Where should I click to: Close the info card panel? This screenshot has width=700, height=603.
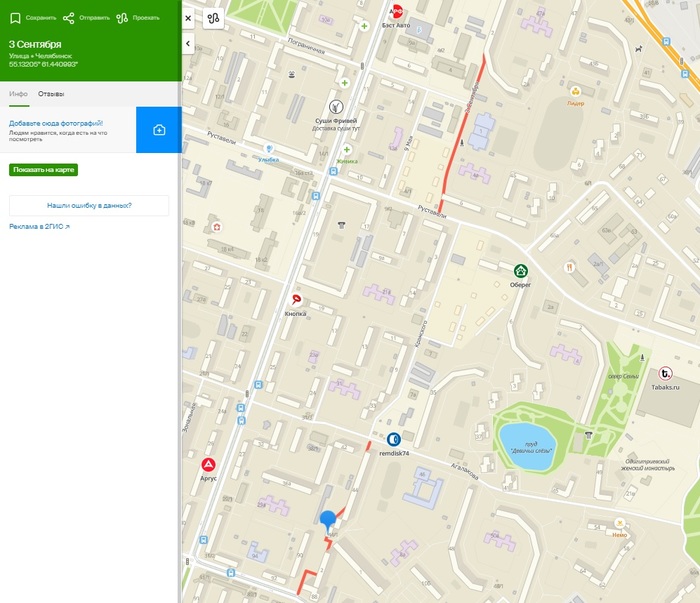pos(188,18)
